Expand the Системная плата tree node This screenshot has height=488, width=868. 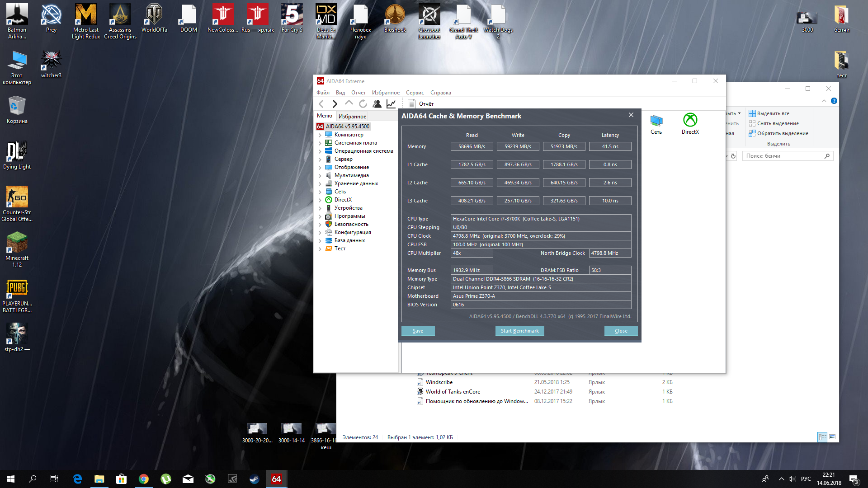click(x=320, y=143)
